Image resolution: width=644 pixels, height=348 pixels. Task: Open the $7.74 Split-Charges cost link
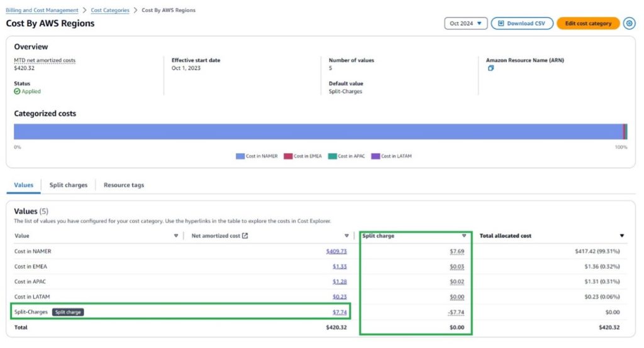point(340,312)
